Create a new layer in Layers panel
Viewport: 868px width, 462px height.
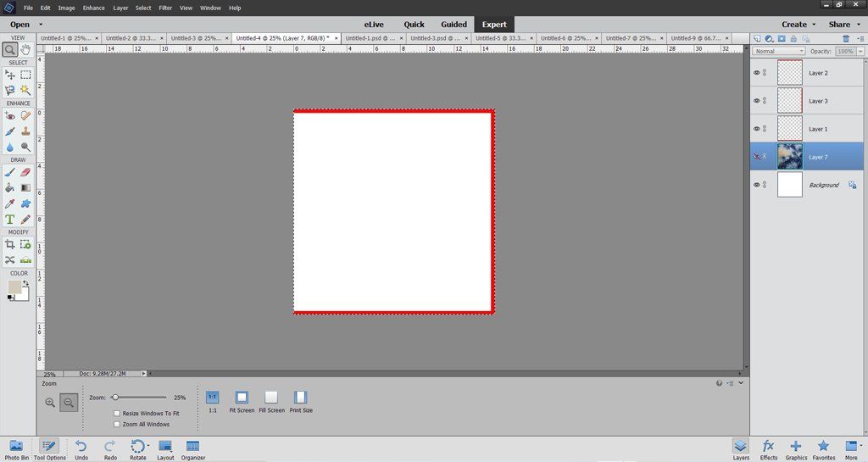[757, 38]
